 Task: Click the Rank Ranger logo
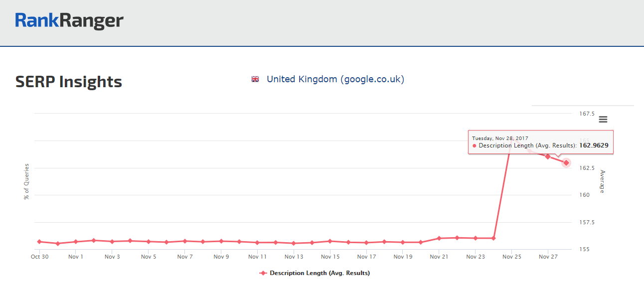(x=69, y=20)
